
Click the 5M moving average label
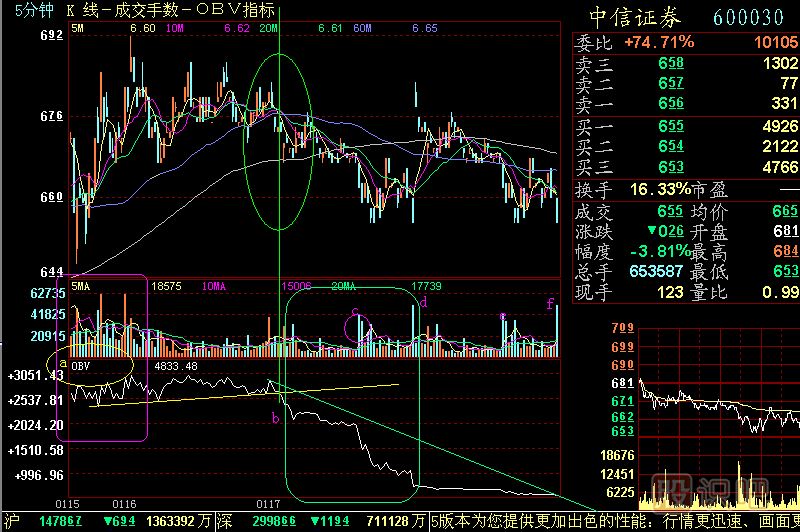[78, 30]
